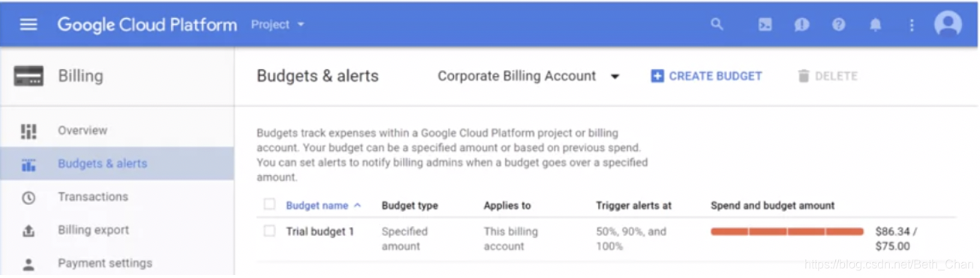The width and height of the screenshot is (980, 278).
Task: Click the '$86.34 / $75.00' value
Action: pyautogui.click(x=896, y=239)
